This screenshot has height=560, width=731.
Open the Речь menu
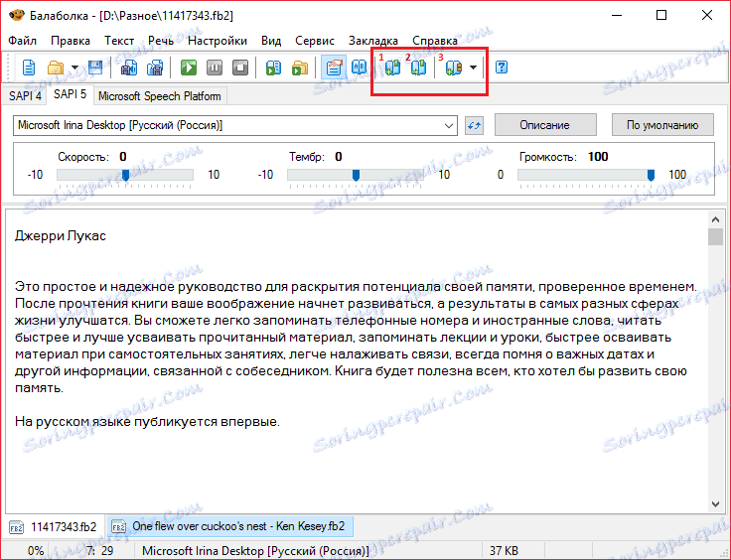161,41
